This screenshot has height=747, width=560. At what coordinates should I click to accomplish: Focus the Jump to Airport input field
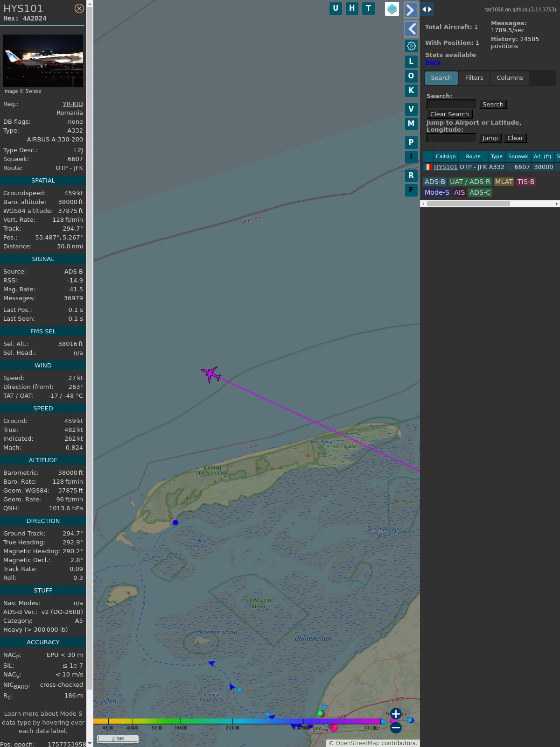click(451, 138)
